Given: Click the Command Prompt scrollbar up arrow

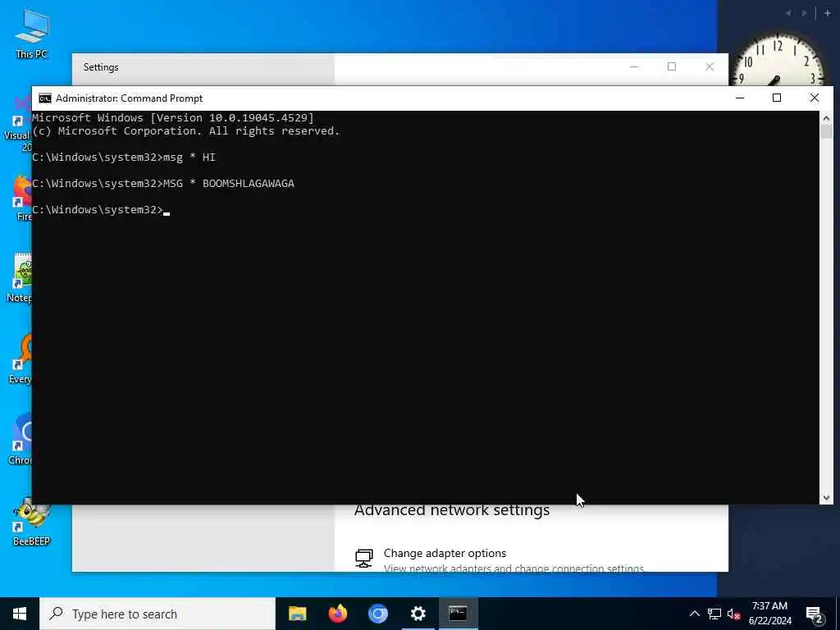Looking at the screenshot, I should pos(826,118).
